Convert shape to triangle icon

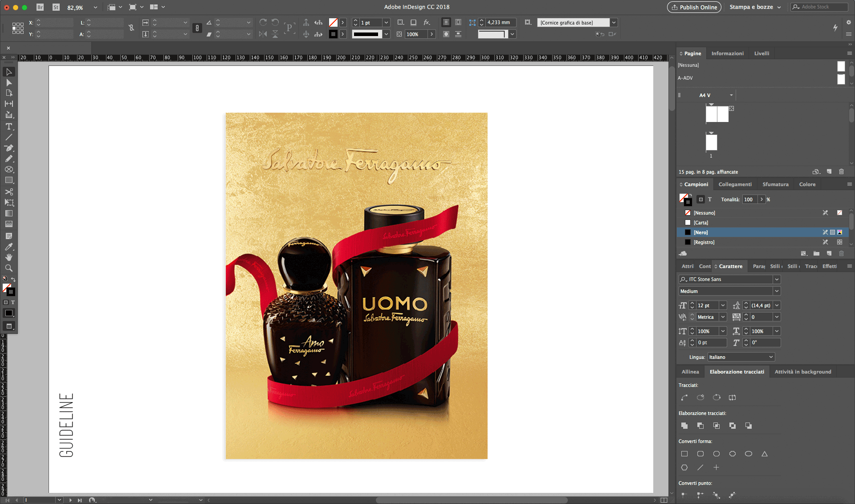point(765,454)
